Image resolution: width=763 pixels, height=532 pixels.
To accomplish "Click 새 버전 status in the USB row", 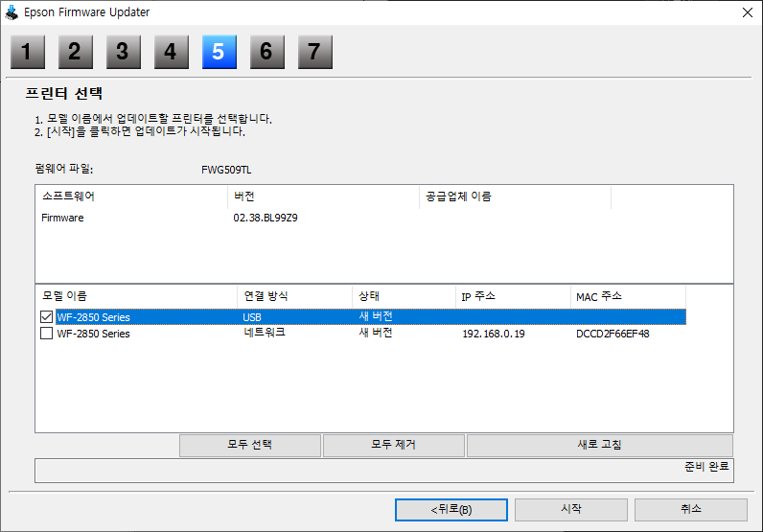I will [x=376, y=316].
